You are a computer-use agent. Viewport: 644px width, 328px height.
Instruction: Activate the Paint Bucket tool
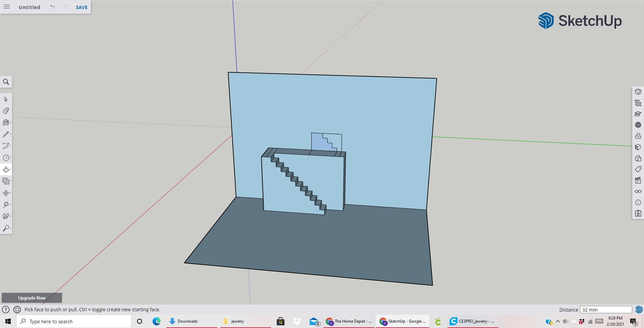(6, 122)
